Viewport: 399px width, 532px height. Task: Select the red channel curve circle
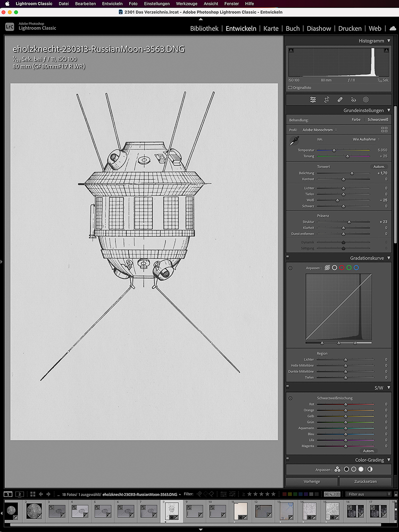(341, 268)
